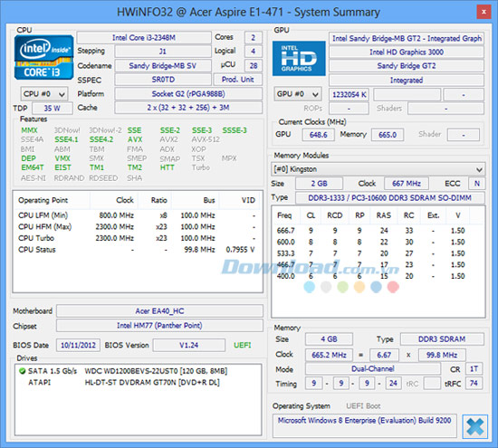Click the Intel HD Graphics logo
The height and width of the screenshot is (448, 498).
point(299,59)
